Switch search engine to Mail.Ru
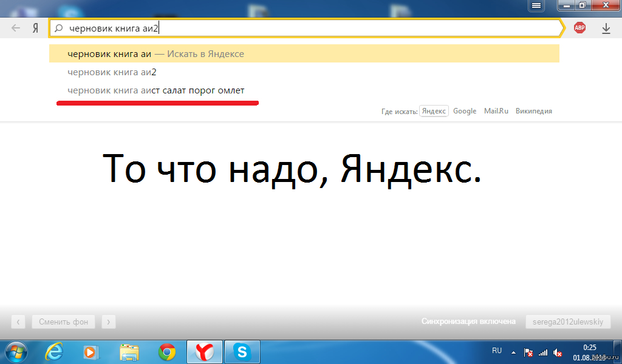Screen dimensions: 622x364 click(x=496, y=111)
